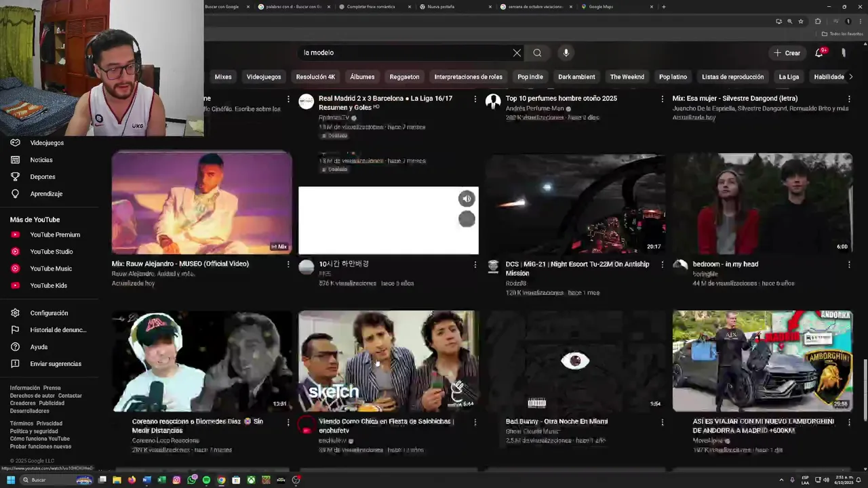Image resolution: width=868 pixels, height=488 pixels.
Task: Unmute the previewing white video
Action: click(467, 199)
